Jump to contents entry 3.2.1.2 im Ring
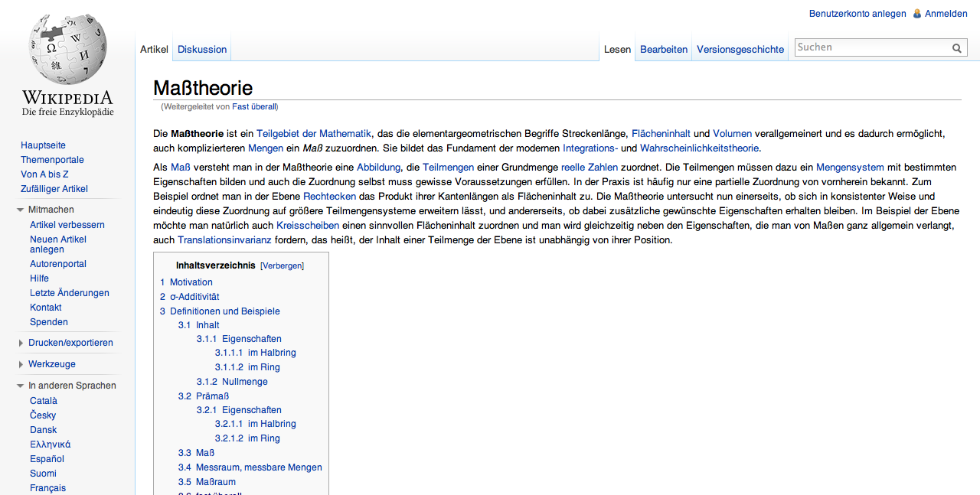The width and height of the screenshot is (980, 495). tap(247, 438)
